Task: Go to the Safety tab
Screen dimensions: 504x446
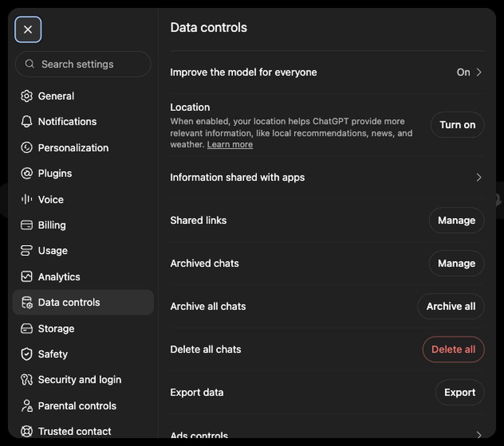Action: click(x=83, y=354)
